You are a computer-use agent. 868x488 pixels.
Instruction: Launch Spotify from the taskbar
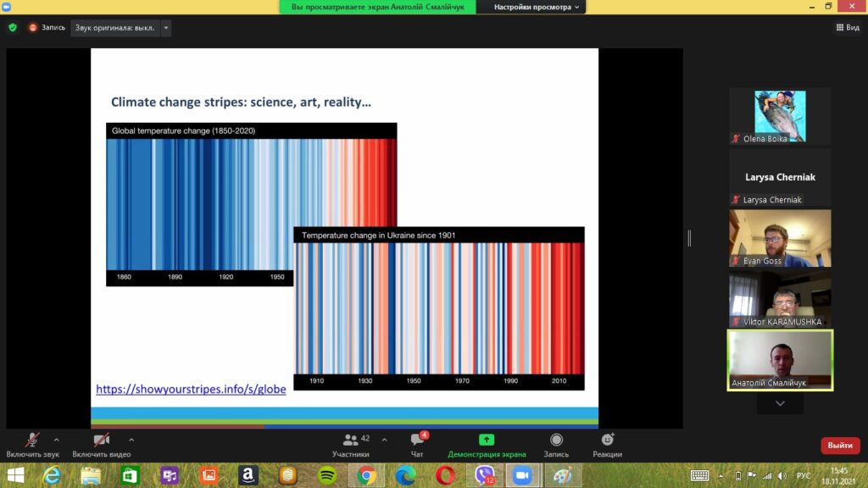tap(327, 476)
